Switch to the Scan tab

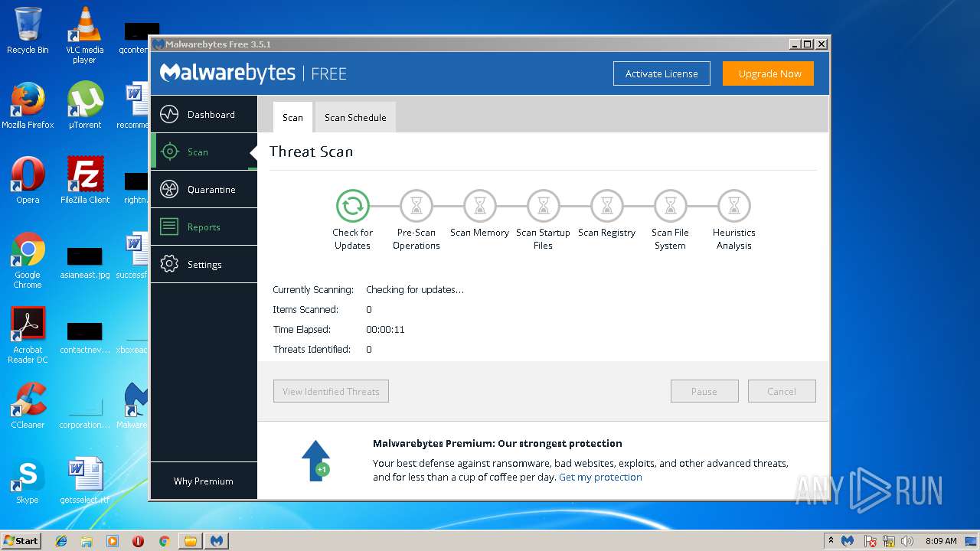pyautogui.click(x=292, y=118)
